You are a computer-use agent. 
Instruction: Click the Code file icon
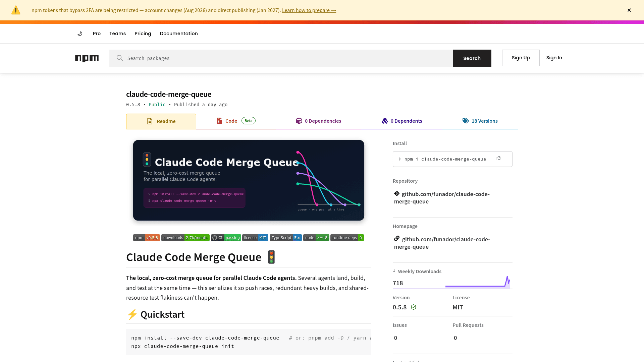click(x=219, y=121)
